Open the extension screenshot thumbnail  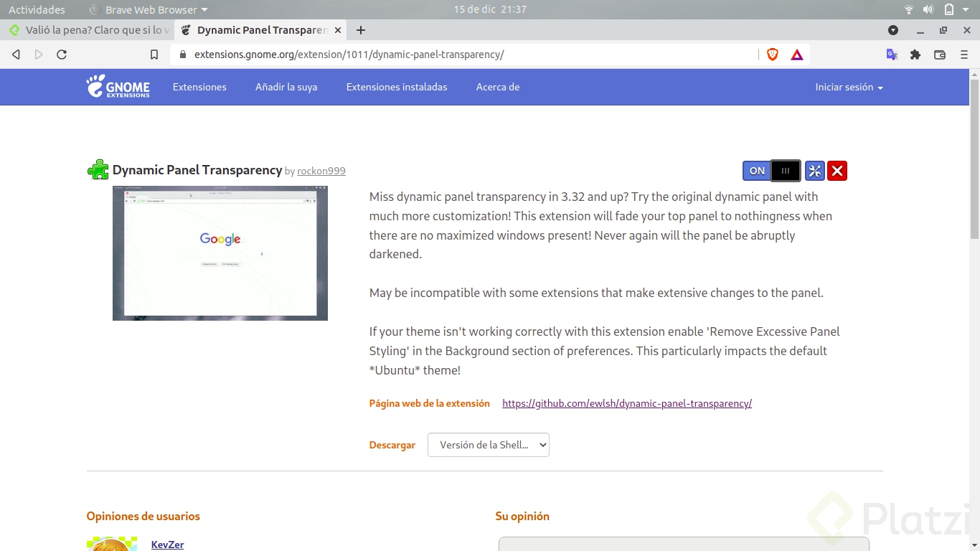(220, 253)
